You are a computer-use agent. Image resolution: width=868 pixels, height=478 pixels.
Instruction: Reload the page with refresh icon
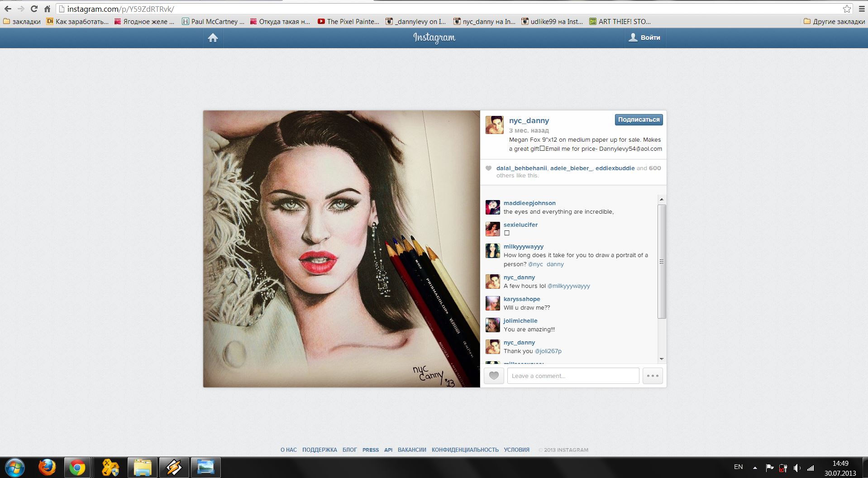[34, 9]
